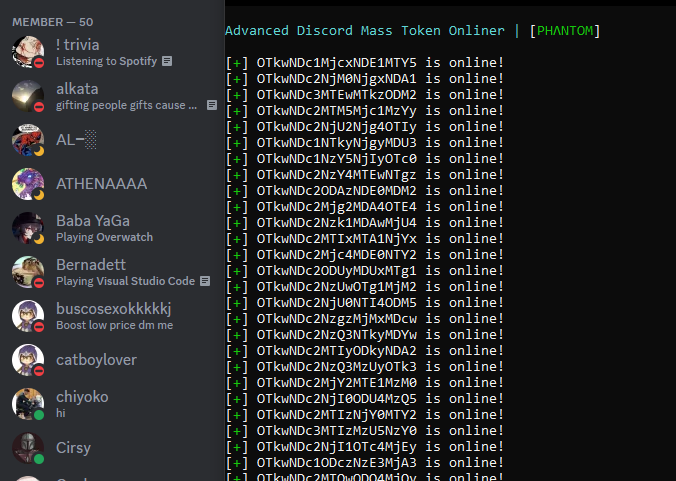Image resolution: width=676 pixels, height=481 pixels.
Task: Select member name chiyoko
Action: pyautogui.click(x=82, y=397)
